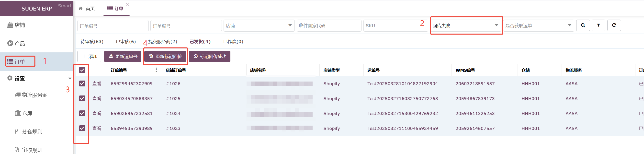Open the 店铺 filter dropdown
The image size is (644, 154).
259,25
